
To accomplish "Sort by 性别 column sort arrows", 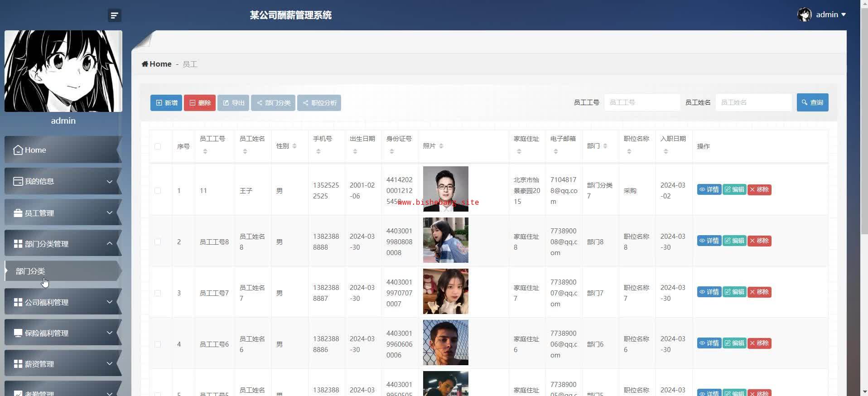I will (294, 146).
